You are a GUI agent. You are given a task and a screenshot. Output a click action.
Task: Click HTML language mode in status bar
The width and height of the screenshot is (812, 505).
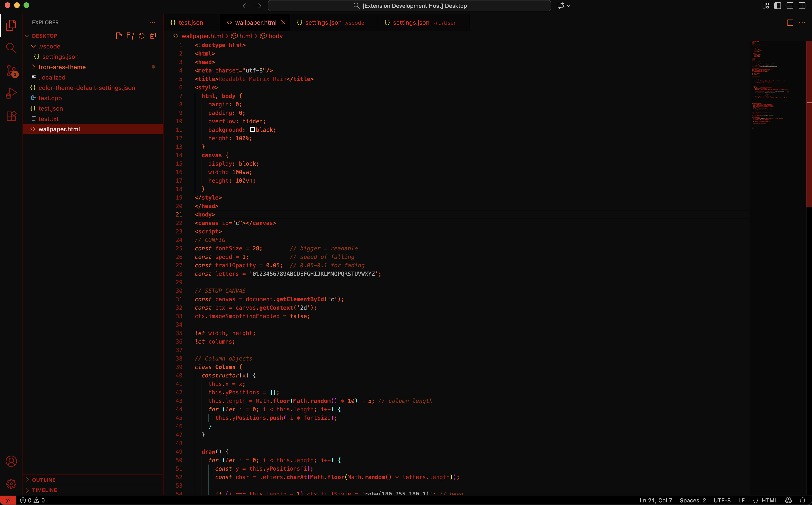click(769, 500)
